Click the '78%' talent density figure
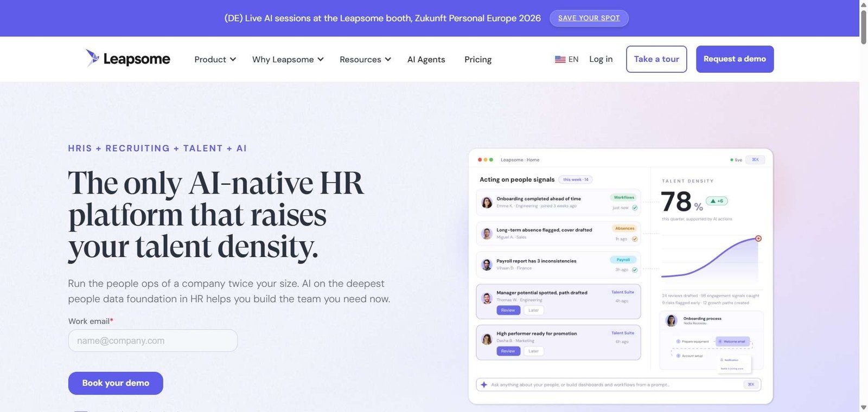This screenshot has height=412, width=868. [682, 202]
